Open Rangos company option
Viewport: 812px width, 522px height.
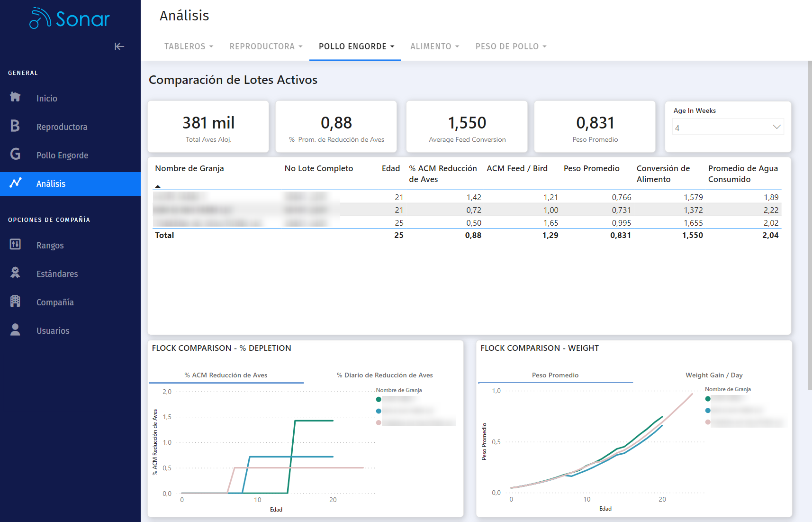(50, 246)
